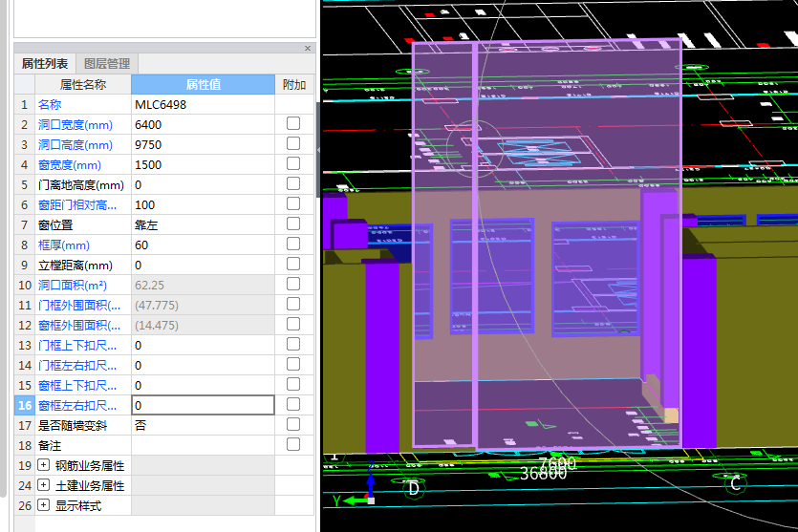This screenshot has width=798, height=532.
Task: Expand the 显示样式 group
Action: pos(44,505)
